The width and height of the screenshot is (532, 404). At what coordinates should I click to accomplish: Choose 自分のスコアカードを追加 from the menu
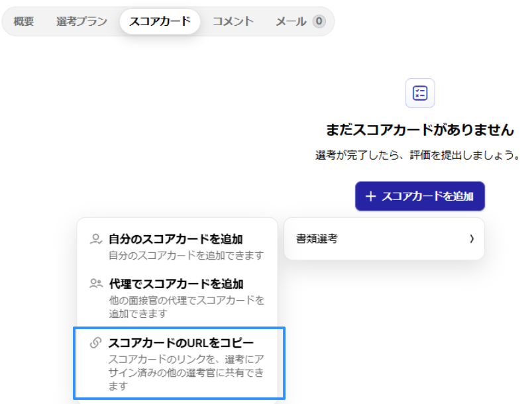tap(176, 240)
